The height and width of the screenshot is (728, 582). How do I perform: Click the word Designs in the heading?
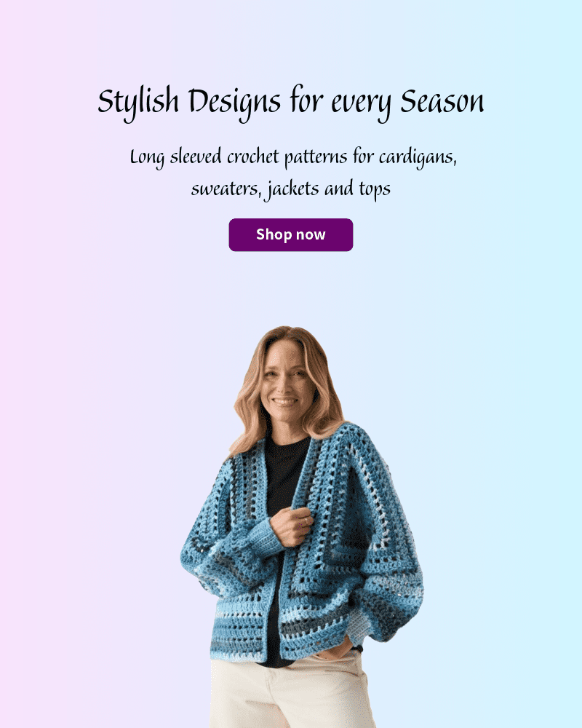234,103
